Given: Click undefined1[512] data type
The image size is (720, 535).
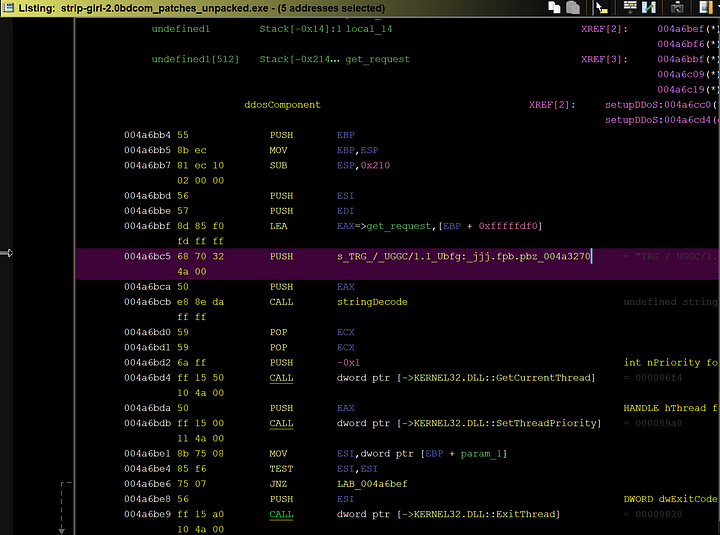Looking at the screenshot, I should (x=195, y=59).
